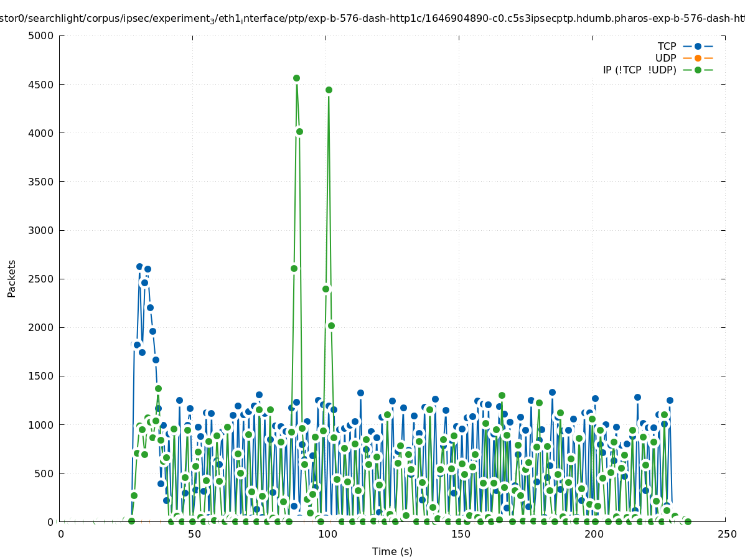The height and width of the screenshot is (560, 745).
Task: Select the tallest blue TCP point near 30s
Action: (140, 266)
